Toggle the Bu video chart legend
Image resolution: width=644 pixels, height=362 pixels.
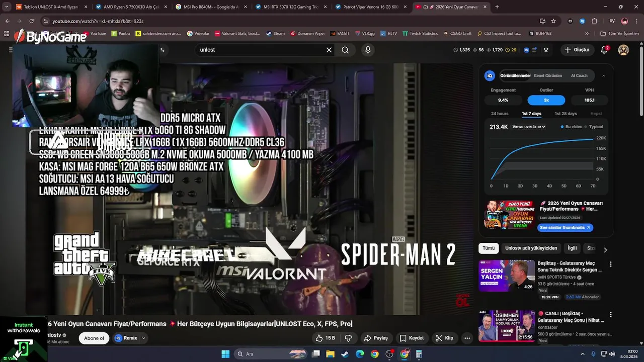click(572, 127)
